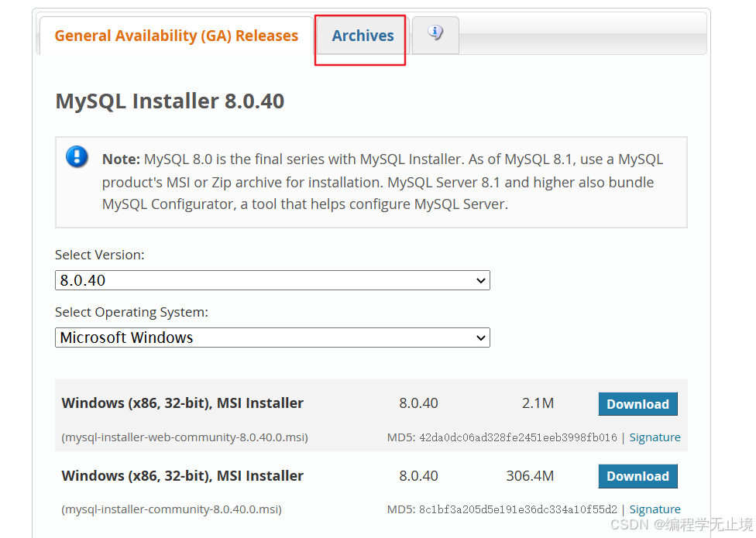Click the blue exclamation note icon
Viewport: 756px width, 538px height.
77,156
